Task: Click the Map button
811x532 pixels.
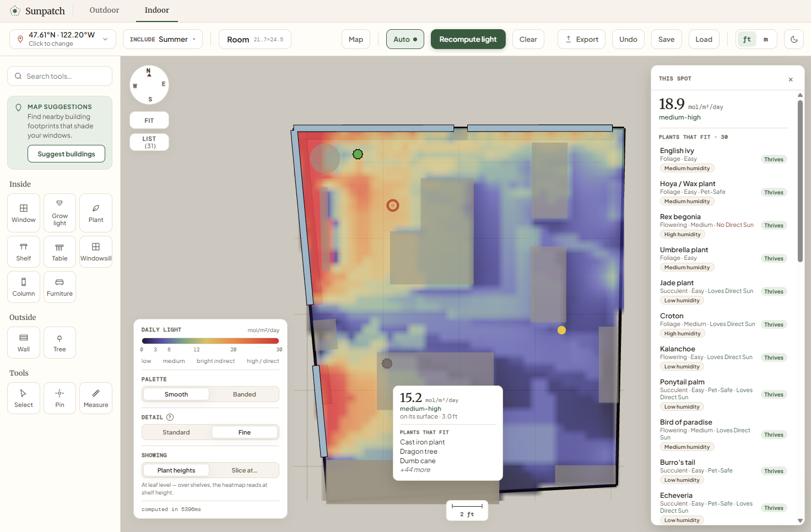Action: tap(356, 39)
